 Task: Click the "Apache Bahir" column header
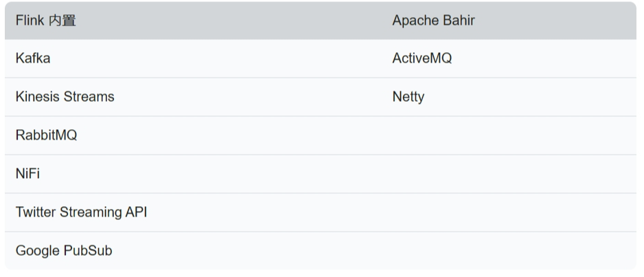coord(433,21)
